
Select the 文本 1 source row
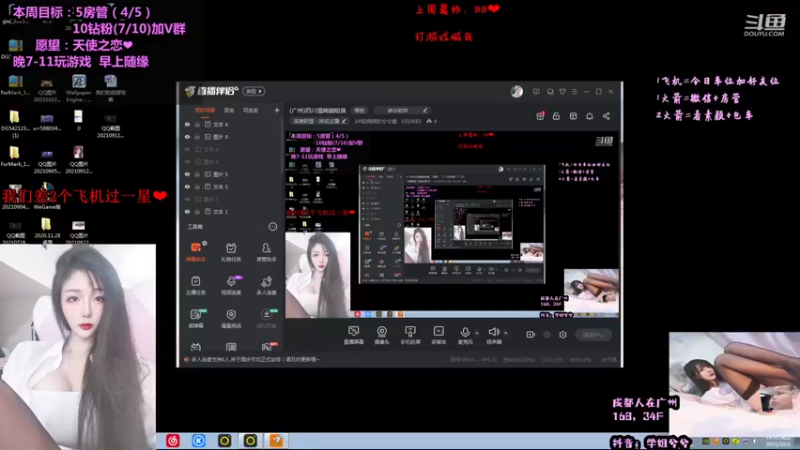(230, 212)
